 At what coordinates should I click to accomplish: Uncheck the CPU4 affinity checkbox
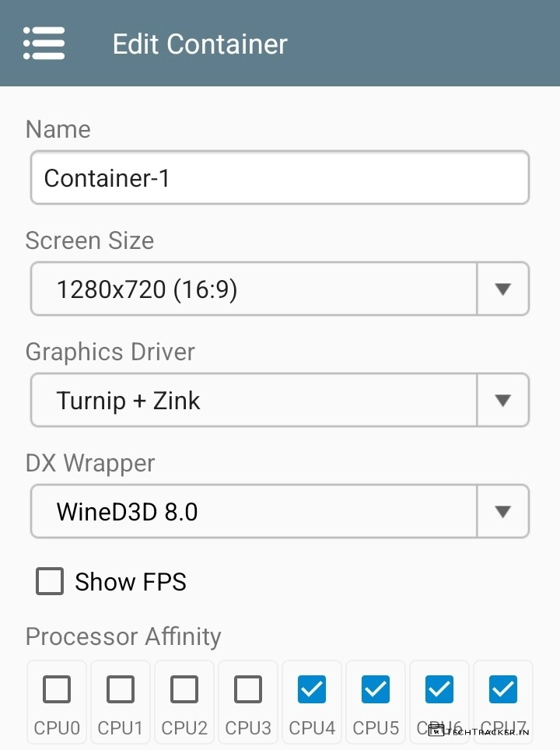click(x=312, y=689)
